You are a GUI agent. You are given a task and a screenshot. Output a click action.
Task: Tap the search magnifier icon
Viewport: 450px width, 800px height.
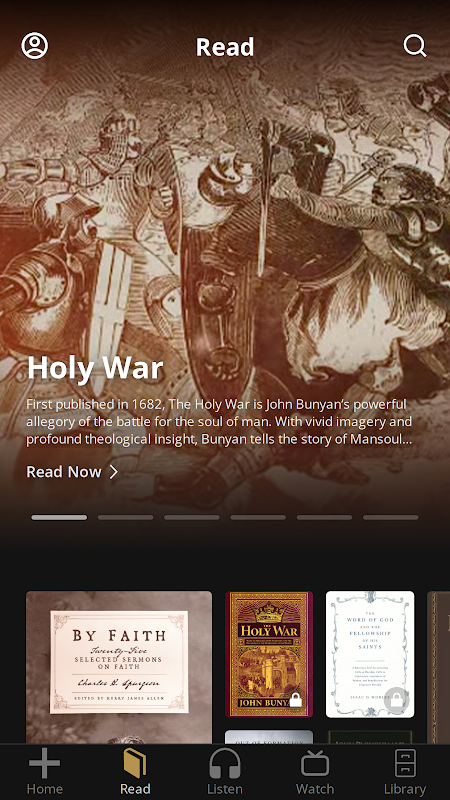click(x=415, y=46)
